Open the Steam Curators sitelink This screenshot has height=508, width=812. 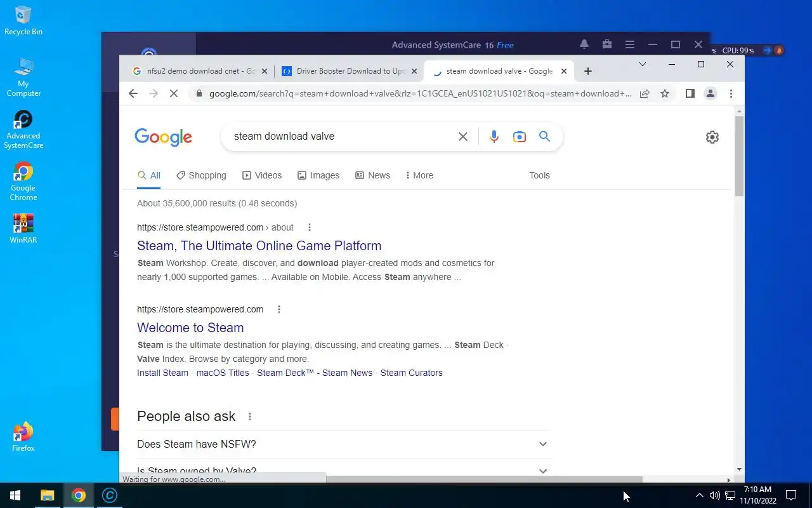[x=411, y=373]
